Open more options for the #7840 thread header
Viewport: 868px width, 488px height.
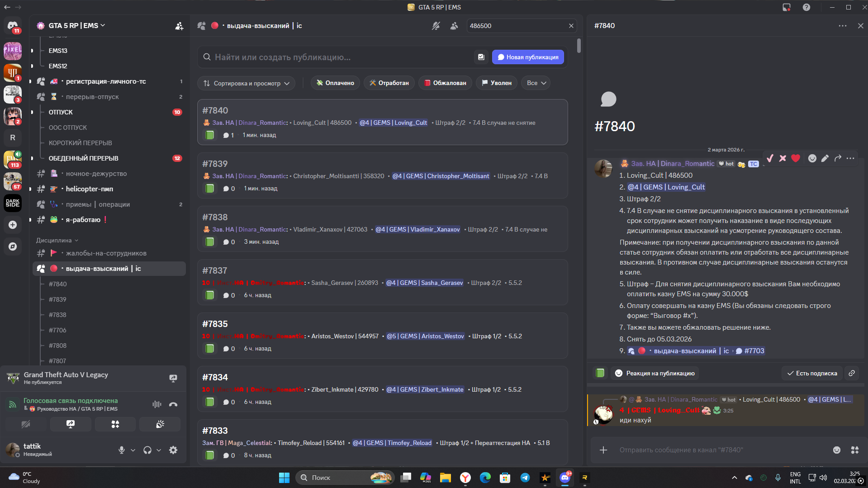click(x=843, y=26)
